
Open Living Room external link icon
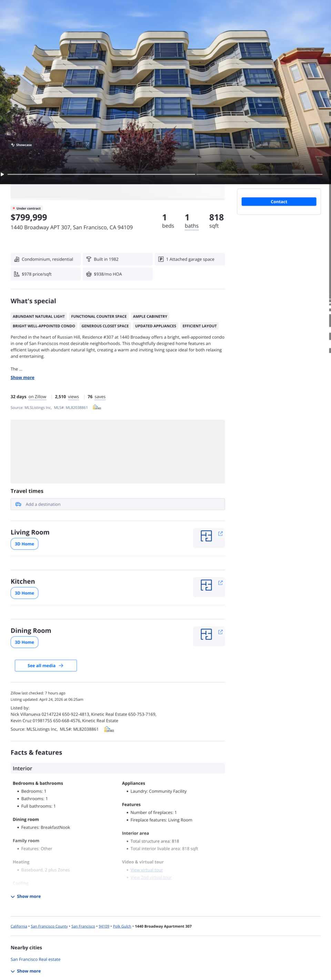pos(220,534)
